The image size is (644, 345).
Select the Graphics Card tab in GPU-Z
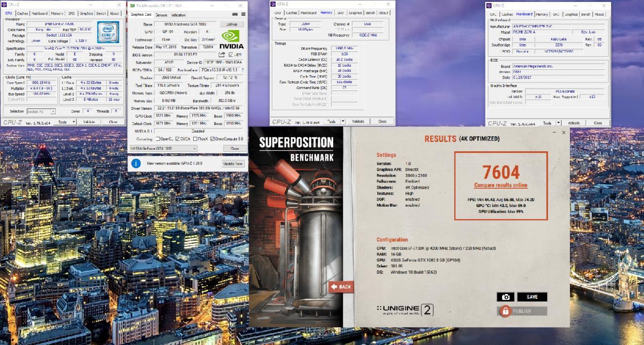point(141,15)
